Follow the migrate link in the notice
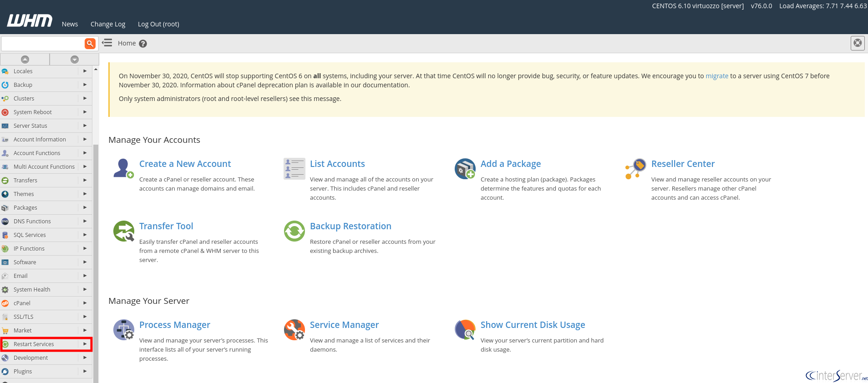Image resolution: width=868 pixels, height=383 pixels. [x=717, y=76]
